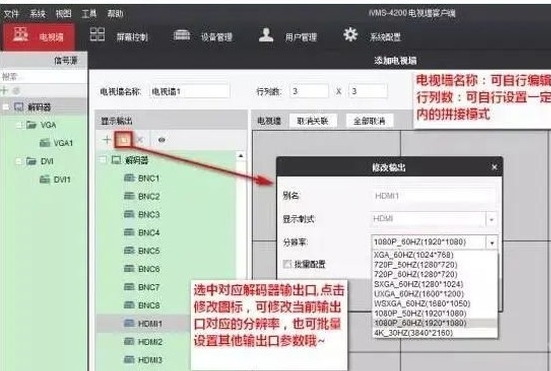This screenshot has height=371, width=551.
Task: Choose SXGA_60HZ(1280*1024) resolution
Action: coord(435,284)
